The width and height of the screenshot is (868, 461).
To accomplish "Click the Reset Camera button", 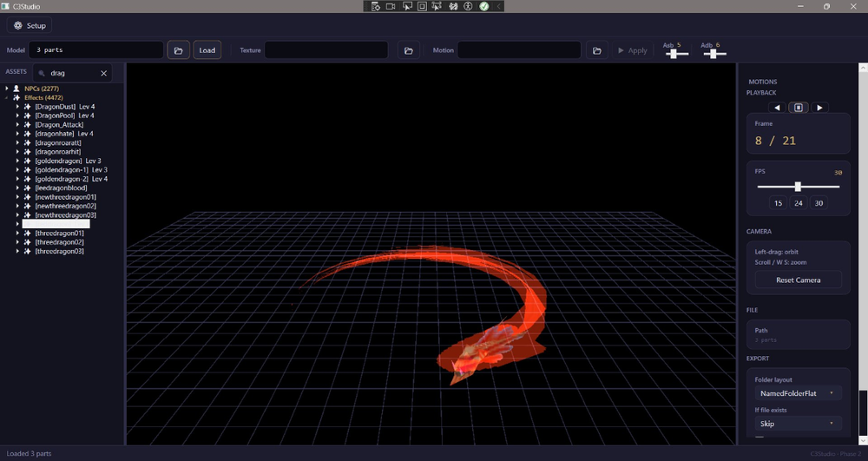I will pyautogui.click(x=799, y=280).
